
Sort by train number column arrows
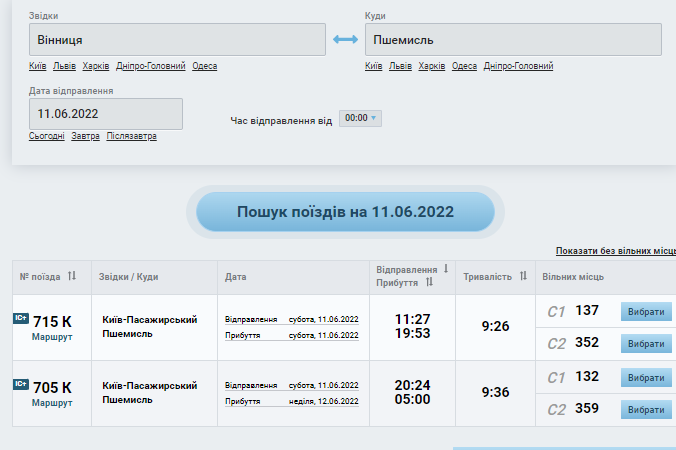point(71,276)
